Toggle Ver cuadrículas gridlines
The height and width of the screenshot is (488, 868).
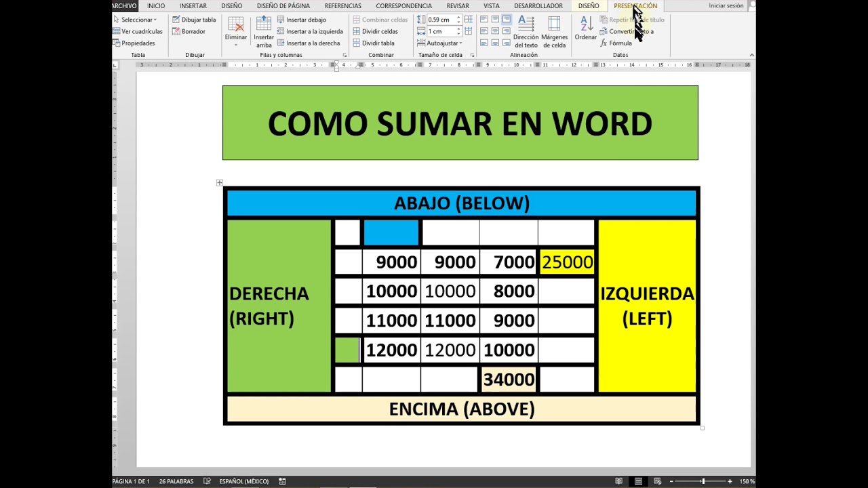[x=138, y=31]
